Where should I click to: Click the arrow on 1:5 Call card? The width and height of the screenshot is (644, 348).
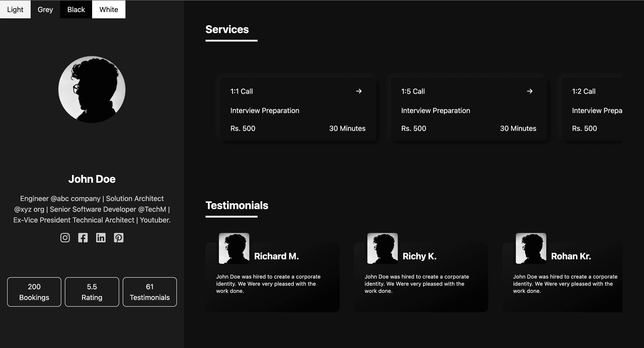click(530, 91)
